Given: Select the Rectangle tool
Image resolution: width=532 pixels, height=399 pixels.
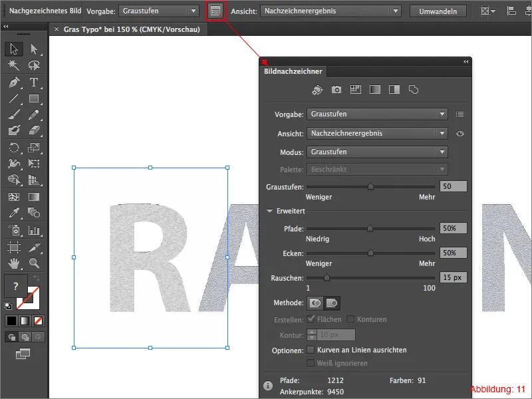Looking at the screenshot, I should pyautogui.click(x=34, y=98).
